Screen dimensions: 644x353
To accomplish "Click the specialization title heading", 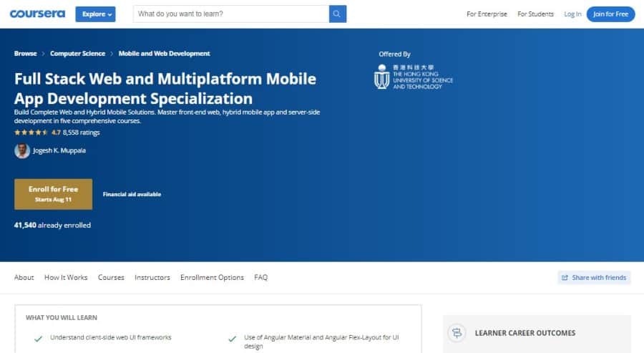I will [x=165, y=88].
